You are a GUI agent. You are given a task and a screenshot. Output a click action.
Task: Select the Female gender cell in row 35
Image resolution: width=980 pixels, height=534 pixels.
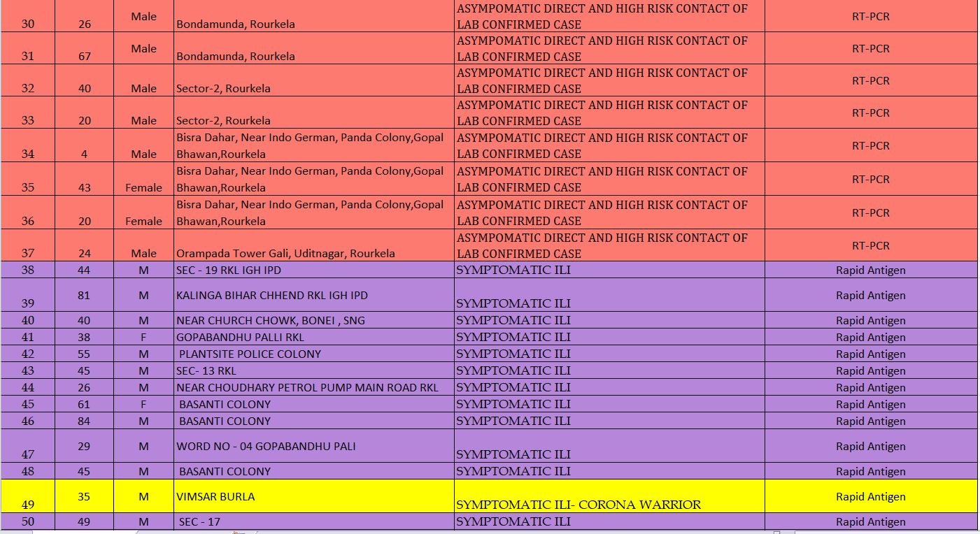(x=143, y=180)
